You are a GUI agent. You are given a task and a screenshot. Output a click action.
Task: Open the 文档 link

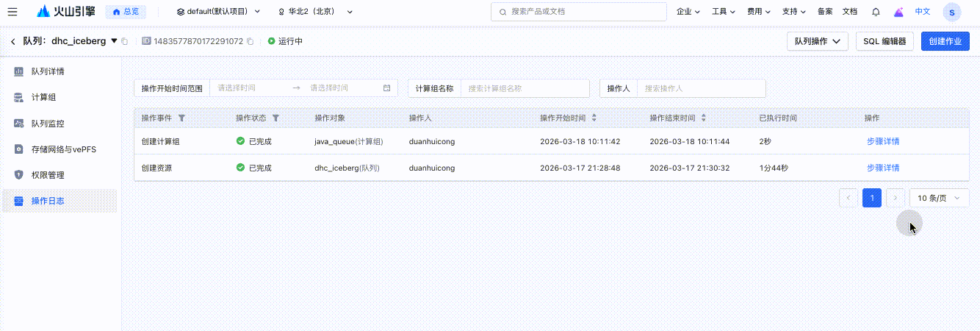tap(849, 12)
